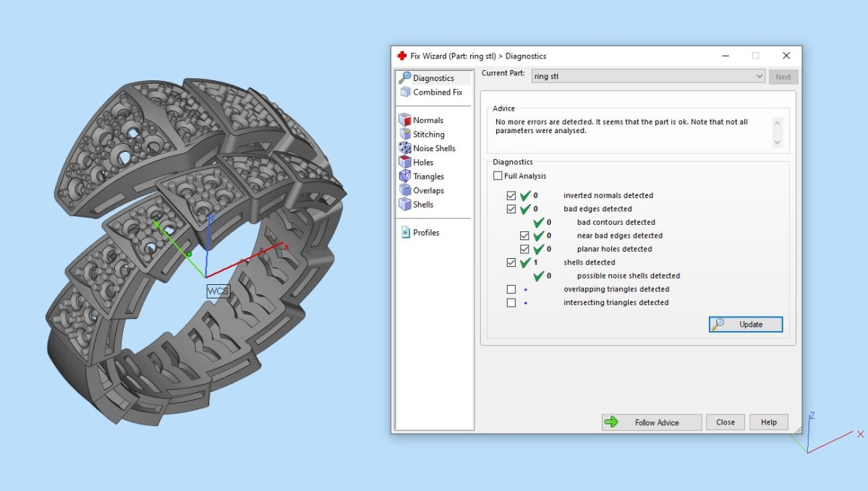Screen dimensions: 868x491
Task: Enable overlapping triangles detected checkbox
Action: (511, 289)
